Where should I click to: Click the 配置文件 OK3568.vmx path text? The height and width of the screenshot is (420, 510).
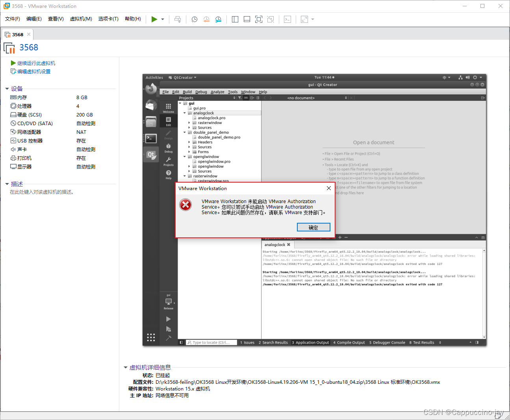click(x=298, y=382)
